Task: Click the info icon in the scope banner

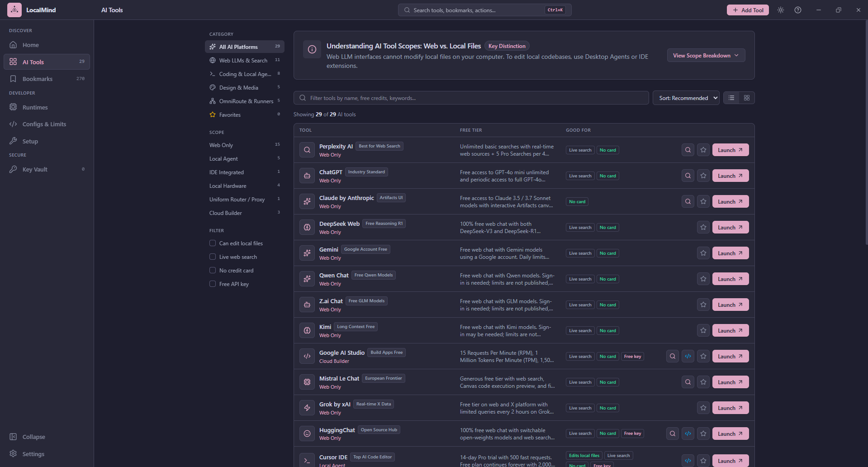Action: coord(312,50)
